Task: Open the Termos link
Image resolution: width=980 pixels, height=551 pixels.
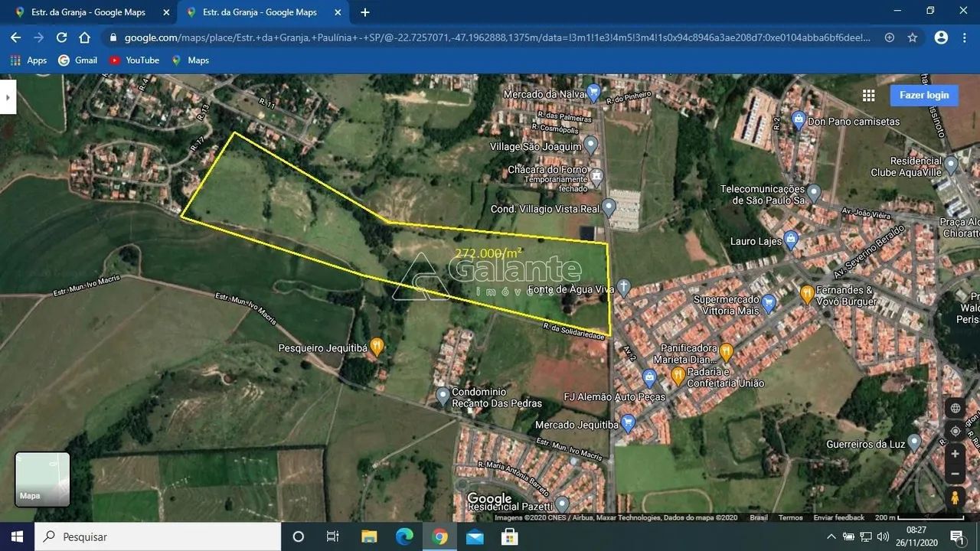Action: pos(790,517)
